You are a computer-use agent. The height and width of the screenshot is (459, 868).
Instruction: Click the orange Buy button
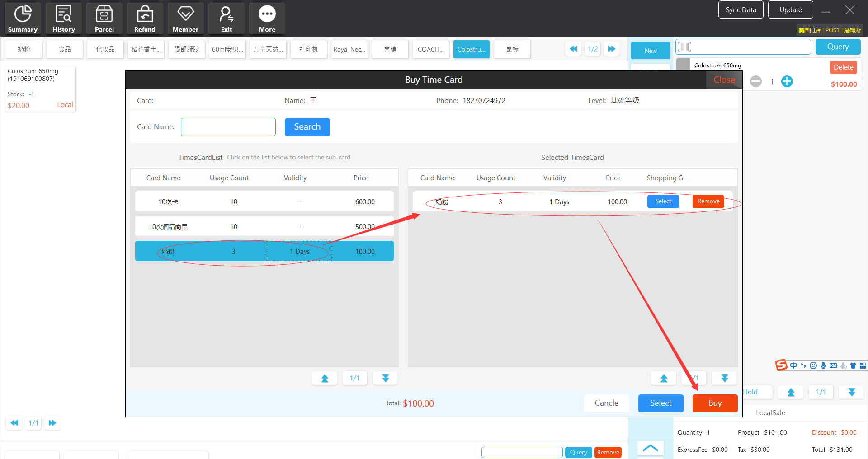point(714,403)
